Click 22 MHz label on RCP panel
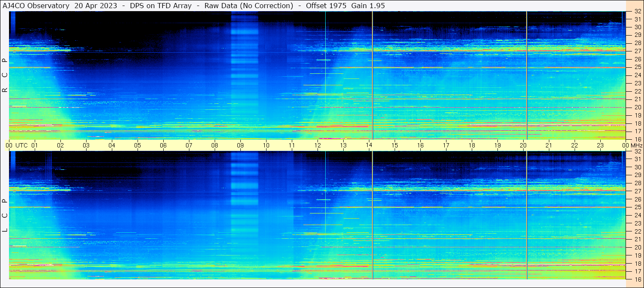The width and height of the screenshot is (644, 288). (638, 91)
